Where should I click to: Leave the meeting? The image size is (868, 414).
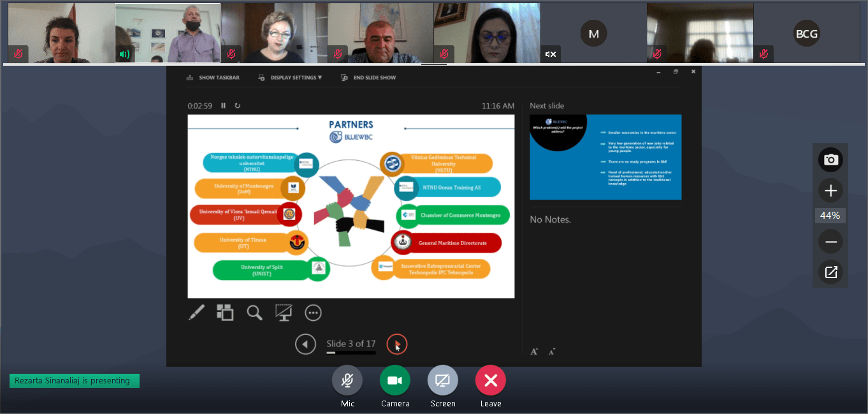491,381
